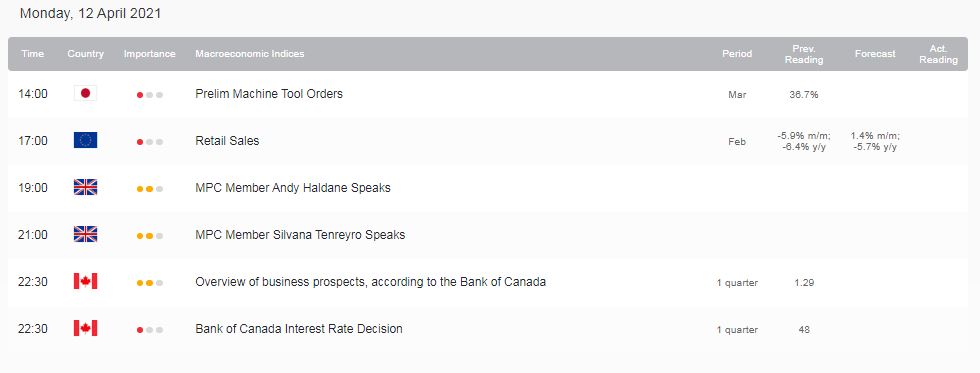This screenshot has width=980, height=373.
Task: Click the EU flag for Retail Sales
Action: (x=86, y=141)
